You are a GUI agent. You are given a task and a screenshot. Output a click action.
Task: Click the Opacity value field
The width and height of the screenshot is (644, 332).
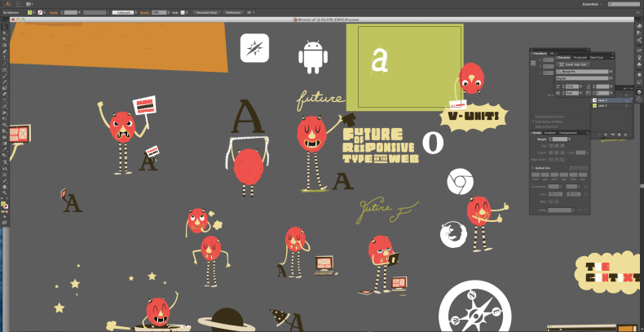point(158,12)
